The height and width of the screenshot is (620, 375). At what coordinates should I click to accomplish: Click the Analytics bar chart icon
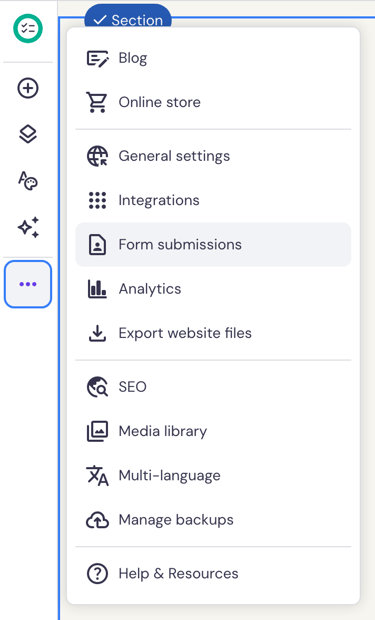tap(97, 289)
